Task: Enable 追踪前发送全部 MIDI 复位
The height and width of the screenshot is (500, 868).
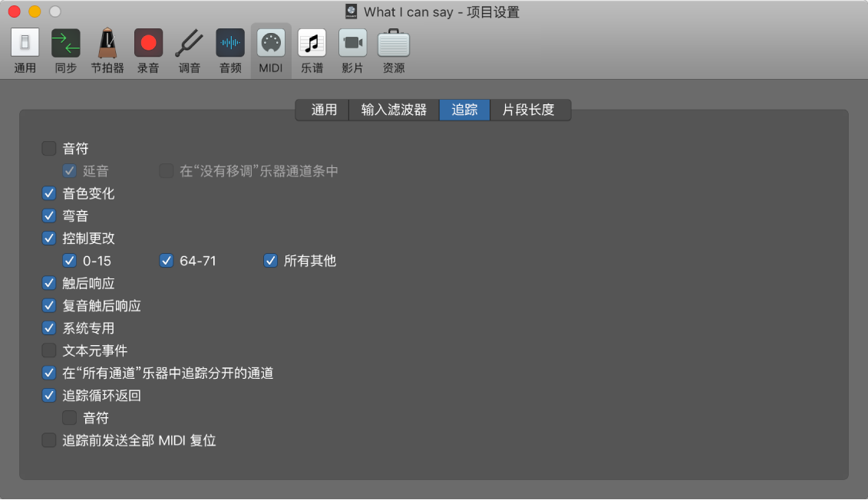Action: (49, 440)
